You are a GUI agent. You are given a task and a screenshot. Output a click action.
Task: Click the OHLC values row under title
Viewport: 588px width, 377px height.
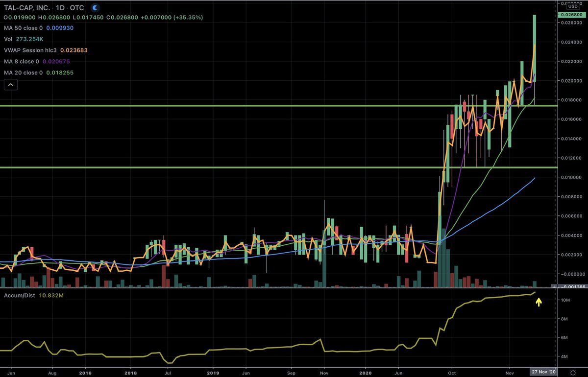102,18
